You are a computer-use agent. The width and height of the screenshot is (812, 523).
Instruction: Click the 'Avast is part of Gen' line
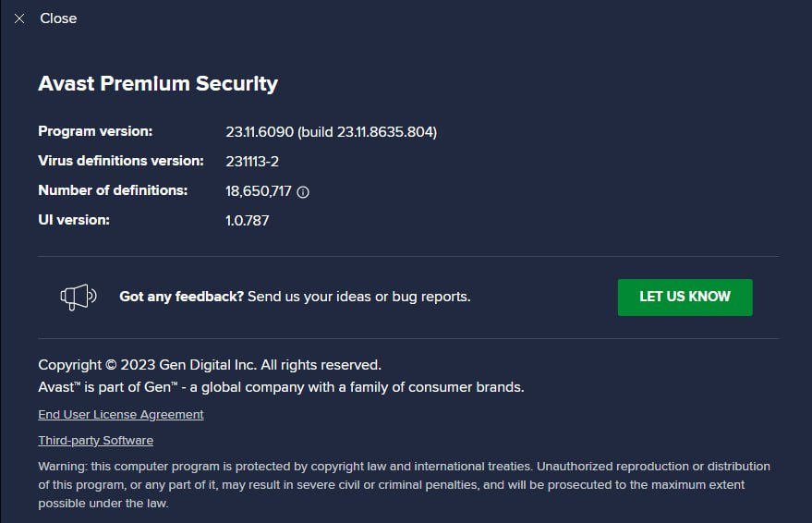click(x=281, y=387)
